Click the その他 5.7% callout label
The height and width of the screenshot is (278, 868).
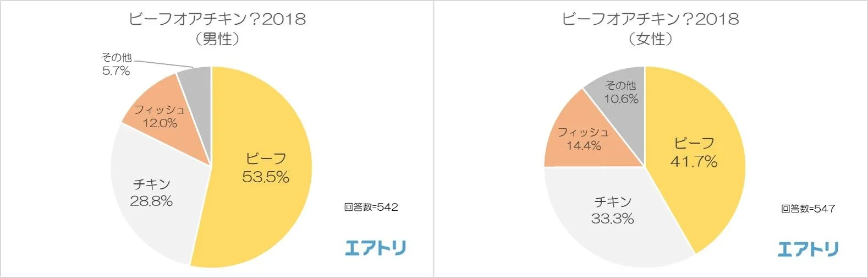[x=116, y=64]
